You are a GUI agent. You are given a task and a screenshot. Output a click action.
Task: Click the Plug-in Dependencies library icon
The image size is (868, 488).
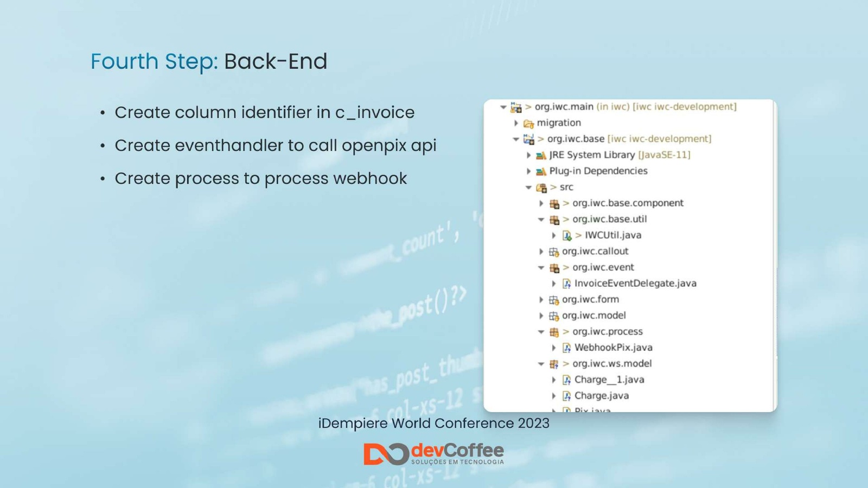[x=541, y=171]
